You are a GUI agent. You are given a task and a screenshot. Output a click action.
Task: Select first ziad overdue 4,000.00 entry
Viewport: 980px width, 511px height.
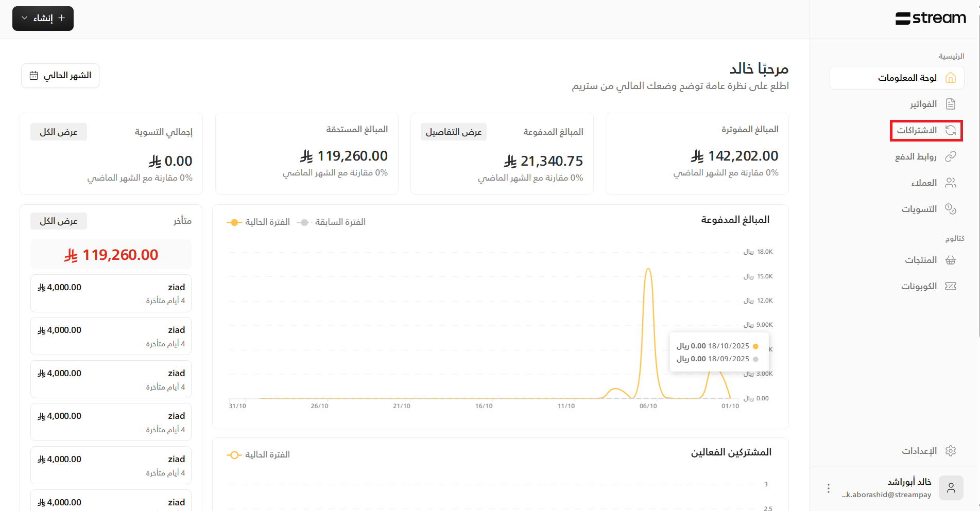pos(111,293)
